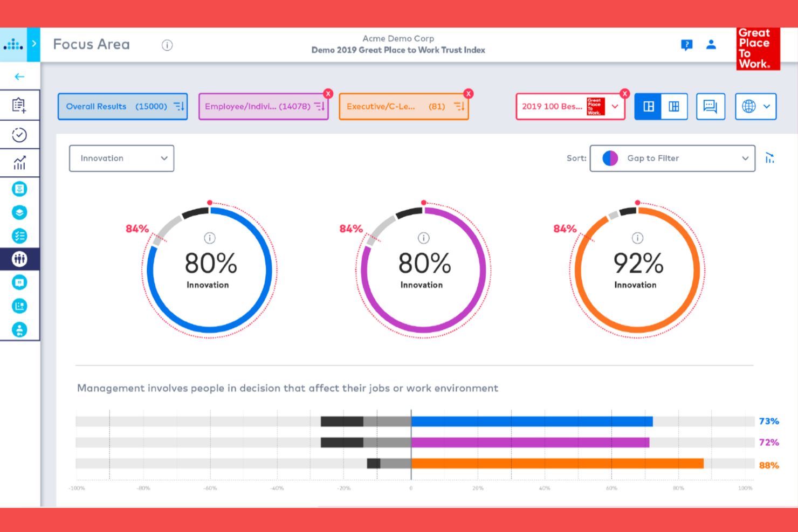Toggle the multi-column grid layout view
This screenshot has height=532, width=798.
point(674,106)
